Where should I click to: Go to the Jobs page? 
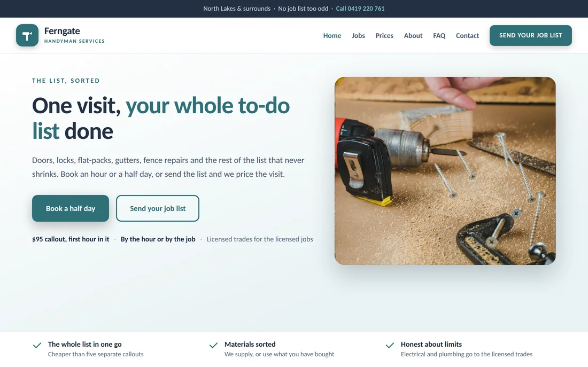coord(358,36)
